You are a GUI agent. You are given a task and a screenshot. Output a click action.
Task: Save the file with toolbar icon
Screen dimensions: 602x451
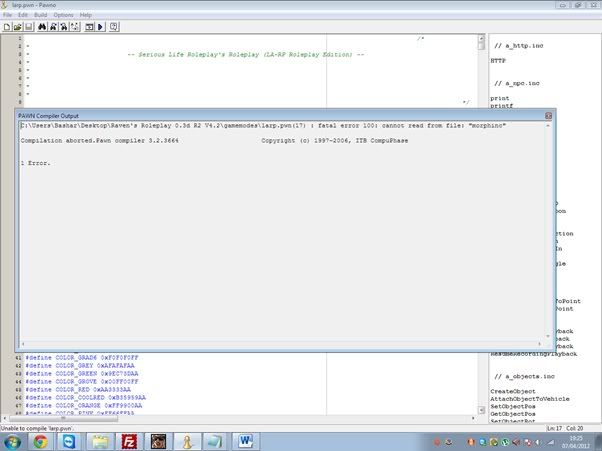tap(28, 27)
